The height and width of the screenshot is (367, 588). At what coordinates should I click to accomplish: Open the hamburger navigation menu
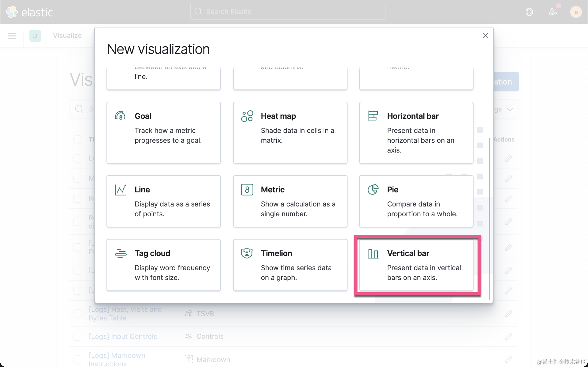[12, 36]
